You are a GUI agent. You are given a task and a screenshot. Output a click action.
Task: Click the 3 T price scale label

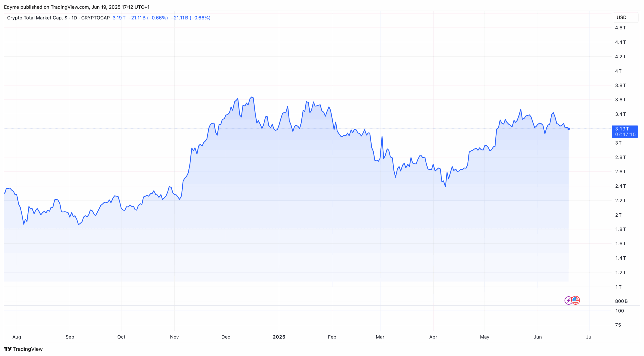618,143
